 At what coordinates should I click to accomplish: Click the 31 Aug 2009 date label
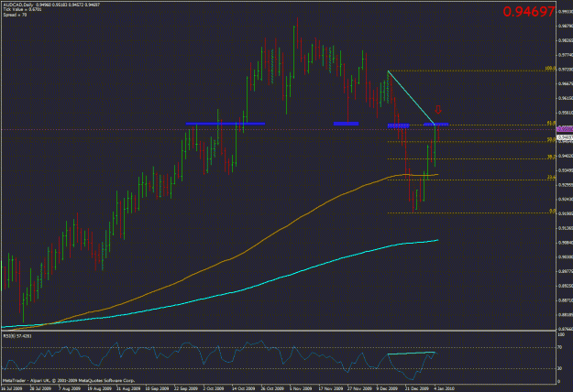tap(128, 388)
